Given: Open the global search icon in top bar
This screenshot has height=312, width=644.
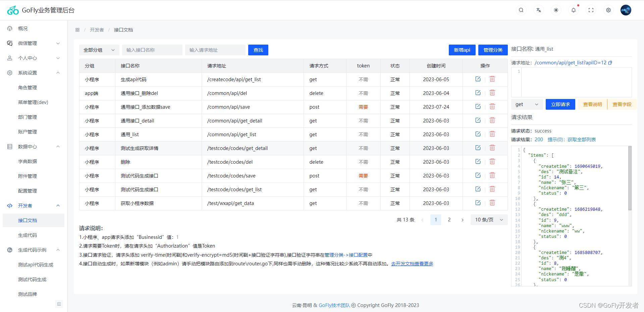Looking at the screenshot, I should click(521, 10).
